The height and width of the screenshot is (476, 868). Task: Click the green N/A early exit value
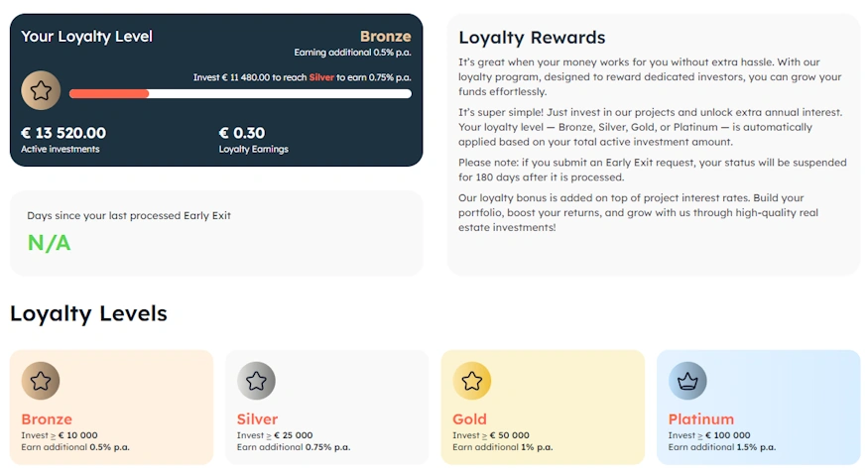50,243
